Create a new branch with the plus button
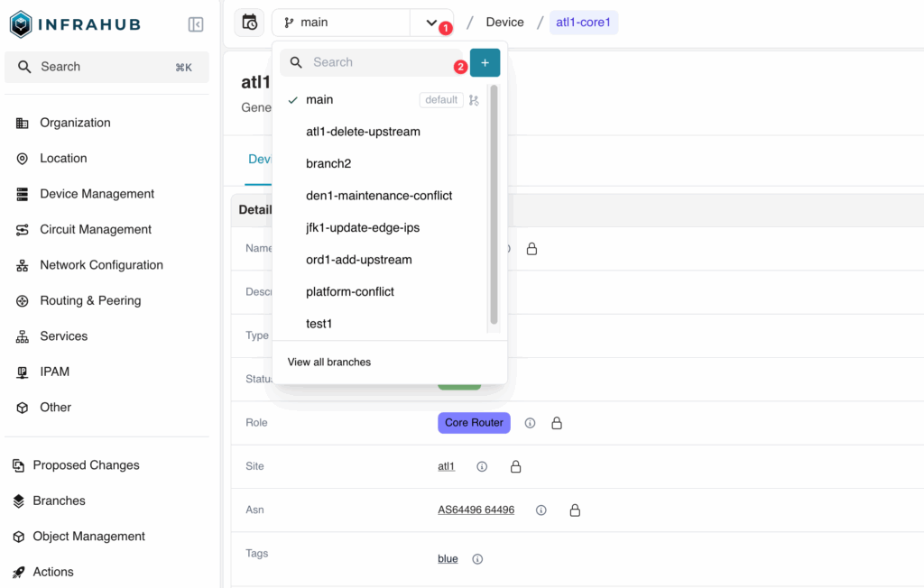The height and width of the screenshot is (588, 924). pyautogui.click(x=485, y=62)
